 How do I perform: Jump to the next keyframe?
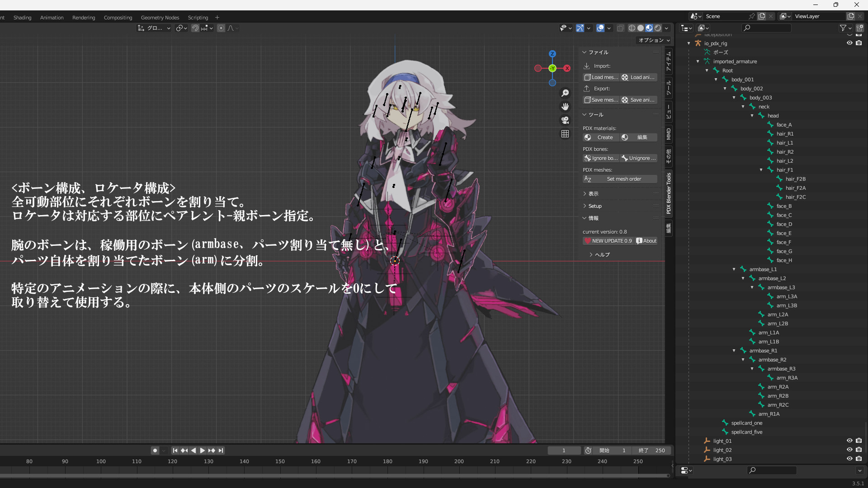click(x=212, y=450)
